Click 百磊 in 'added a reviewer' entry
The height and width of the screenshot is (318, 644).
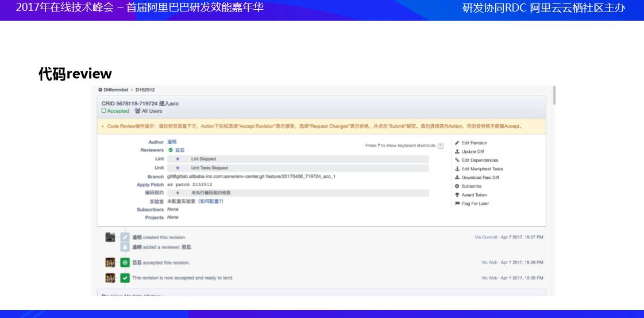pyautogui.click(x=187, y=247)
